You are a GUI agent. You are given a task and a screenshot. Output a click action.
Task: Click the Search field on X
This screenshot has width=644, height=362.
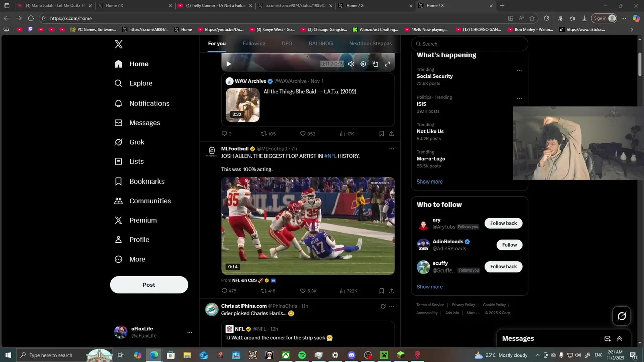pyautogui.click(x=469, y=44)
